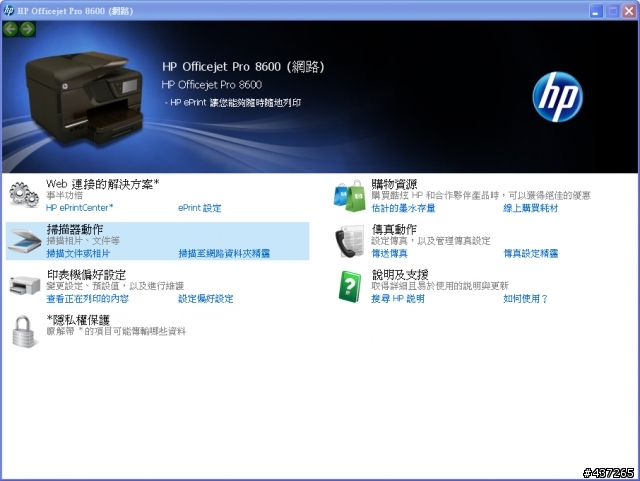Image resolution: width=640 pixels, height=481 pixels.
Task: Open 查看正在列印的內容 link
Action: [87, 299]
